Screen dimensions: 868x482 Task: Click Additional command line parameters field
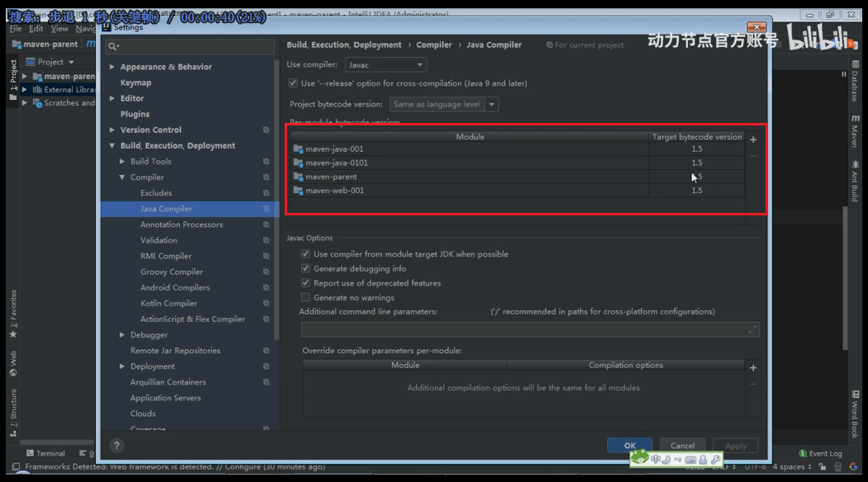click(x=530, y=329)
